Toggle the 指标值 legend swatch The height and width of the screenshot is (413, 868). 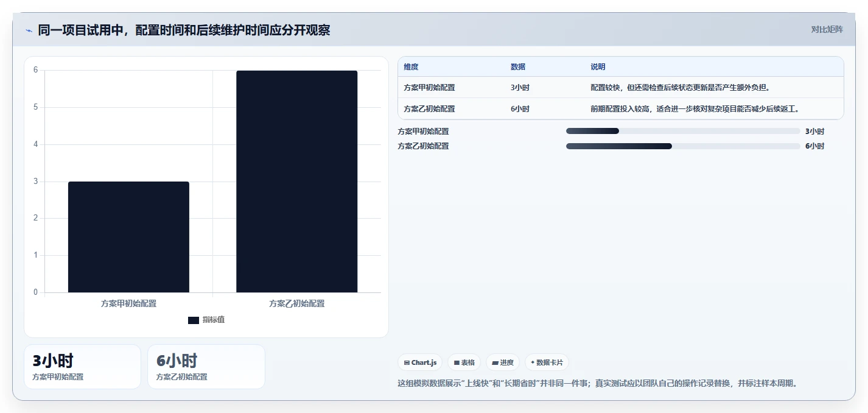194,320
